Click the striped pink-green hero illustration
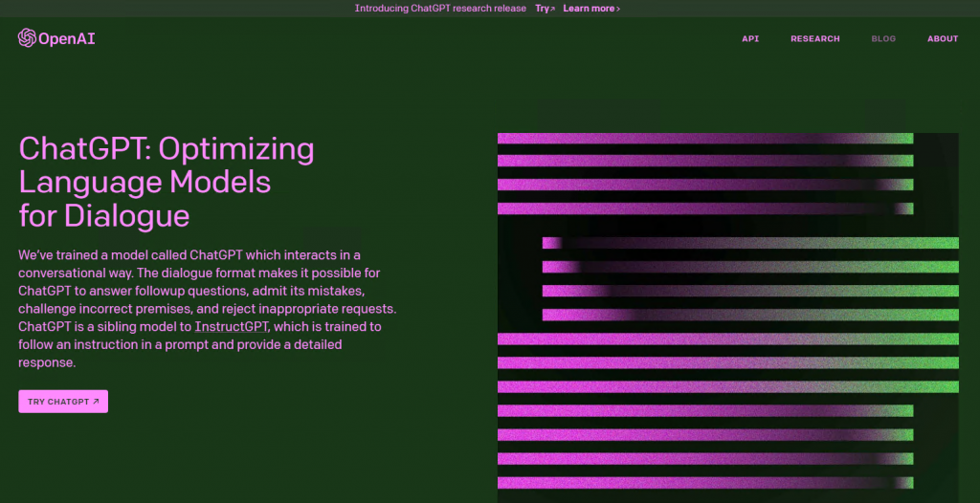This screenshot has height=503, width=980. tap(728, 317)
